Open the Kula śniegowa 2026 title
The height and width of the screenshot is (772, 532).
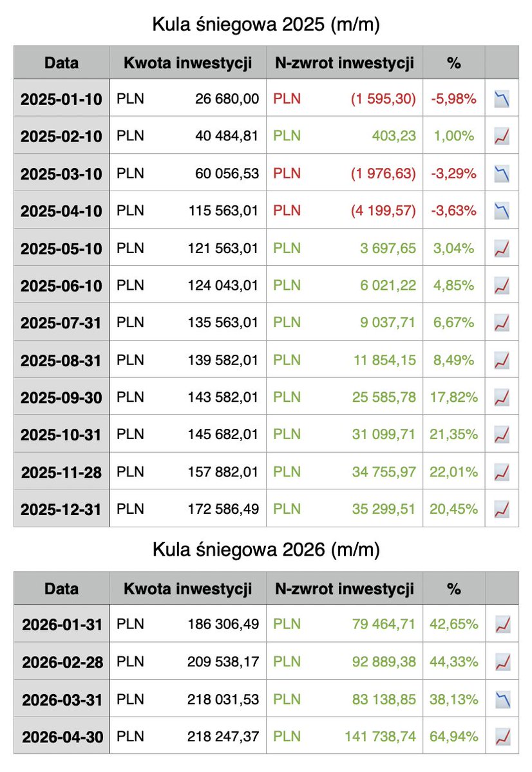(x=266, y=551)
